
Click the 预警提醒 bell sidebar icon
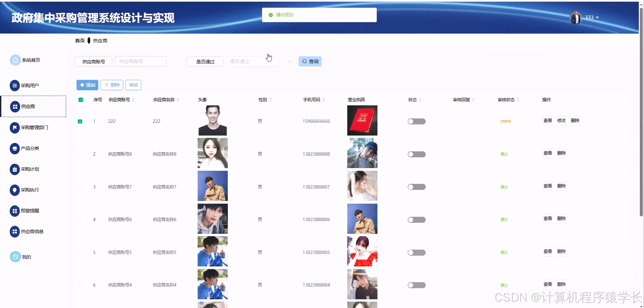(x=14, y=211)
